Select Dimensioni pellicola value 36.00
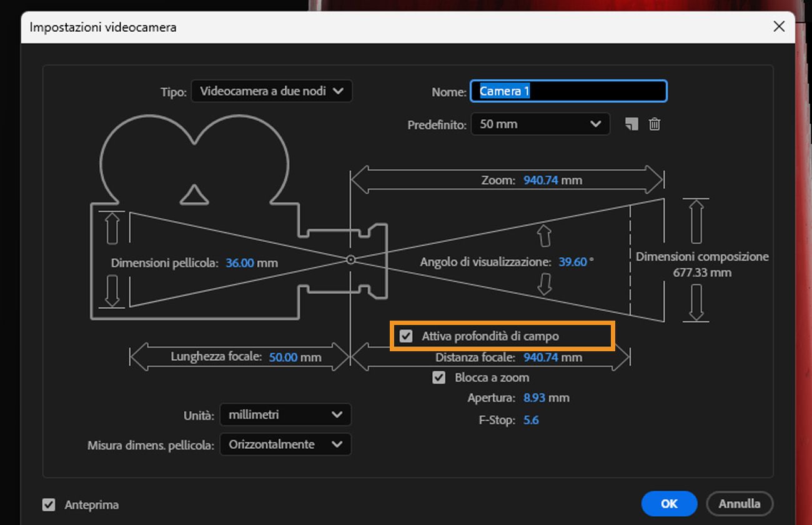Image resolution: width=812 pixels, height=525 pixels. pyautogui.click(x=240, y=263)
